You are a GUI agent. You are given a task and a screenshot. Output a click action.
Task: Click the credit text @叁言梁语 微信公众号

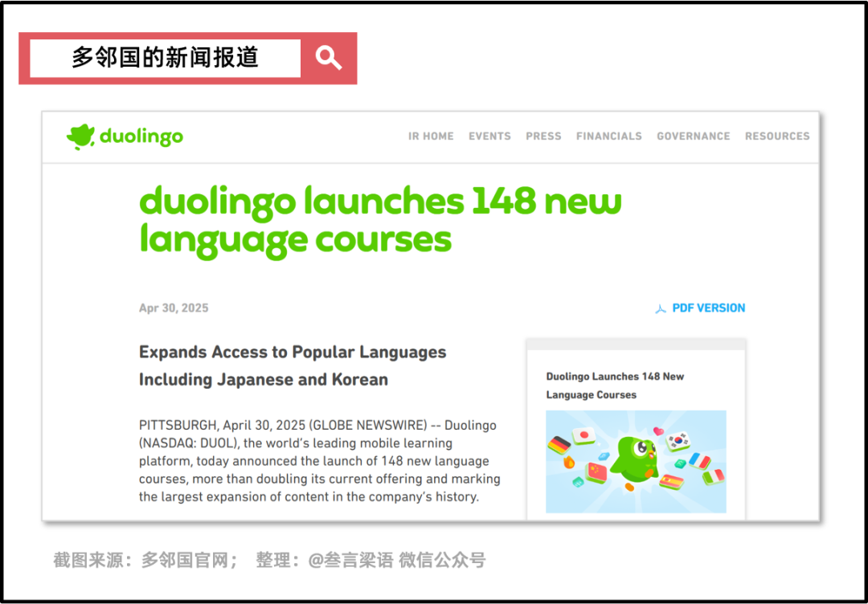click(397, 561)
